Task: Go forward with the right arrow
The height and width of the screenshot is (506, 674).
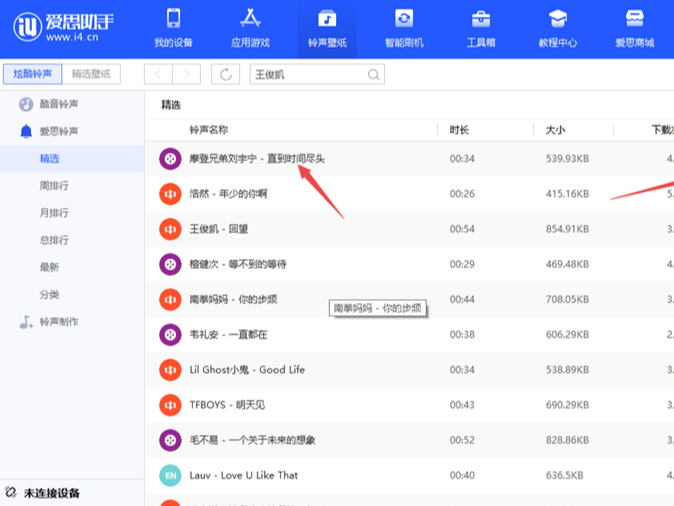Action: pyautogui.click(x=187, y=74)
